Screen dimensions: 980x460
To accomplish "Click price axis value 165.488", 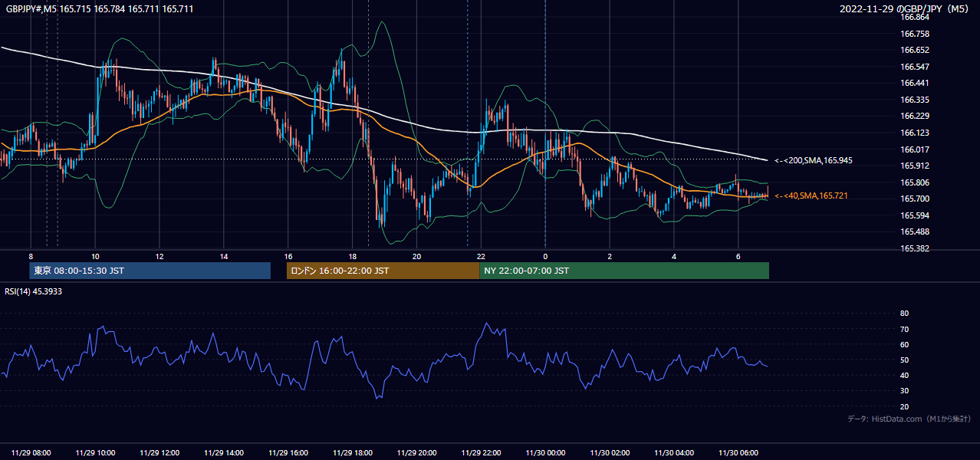I will tap(915, 232).
